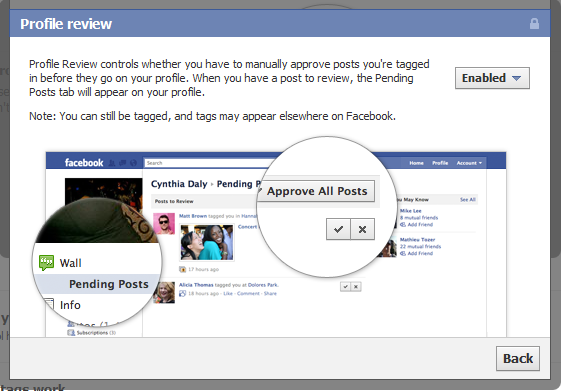
Task: Click the facebook logo
Action: (84, 163)
